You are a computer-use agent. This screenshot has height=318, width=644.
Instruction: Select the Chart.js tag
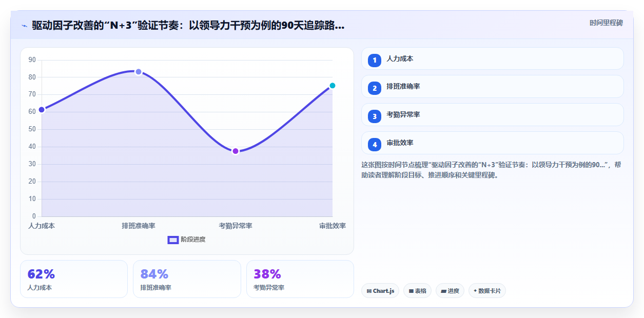click(x=380, y=291)
